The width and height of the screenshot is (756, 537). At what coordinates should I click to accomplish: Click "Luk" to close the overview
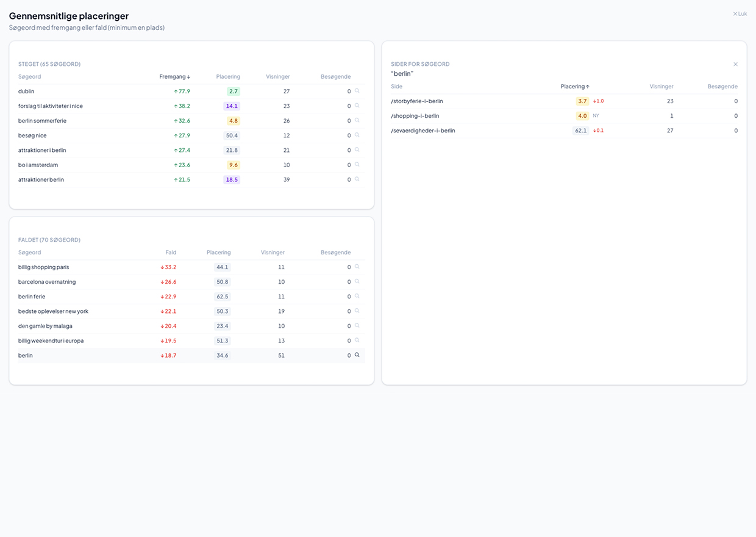tap(740, 13)
